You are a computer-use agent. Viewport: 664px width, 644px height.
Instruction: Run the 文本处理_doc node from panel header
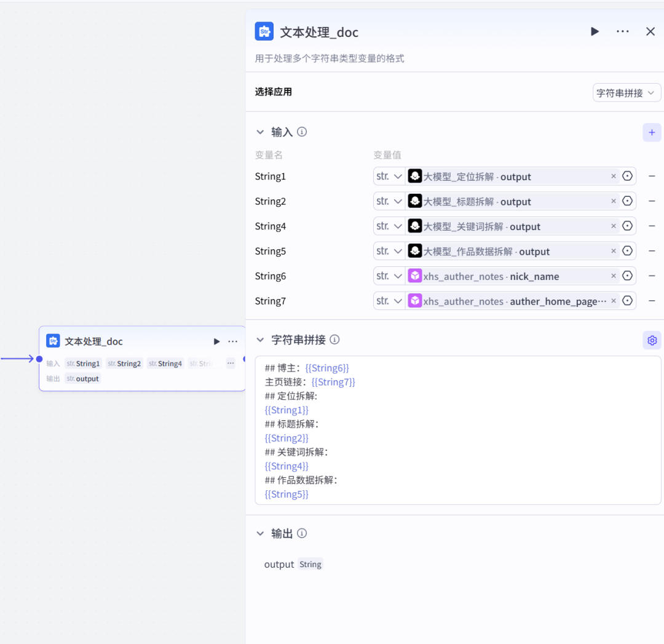[595, 31]
